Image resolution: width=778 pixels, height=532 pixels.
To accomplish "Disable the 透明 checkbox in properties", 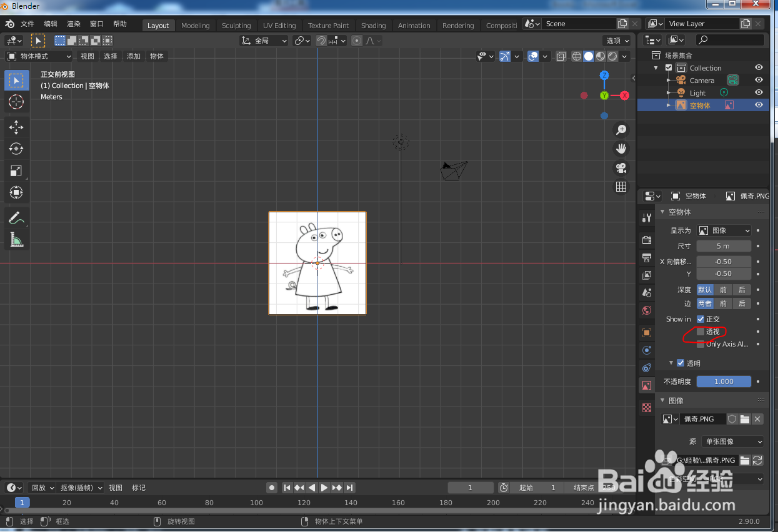I will (681, 363).
